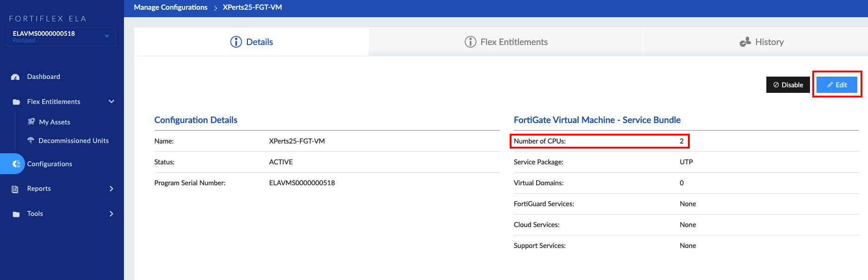Click the prohibited icon on Disable button
The height and width of the screenshot is (280, 868).
776,85
